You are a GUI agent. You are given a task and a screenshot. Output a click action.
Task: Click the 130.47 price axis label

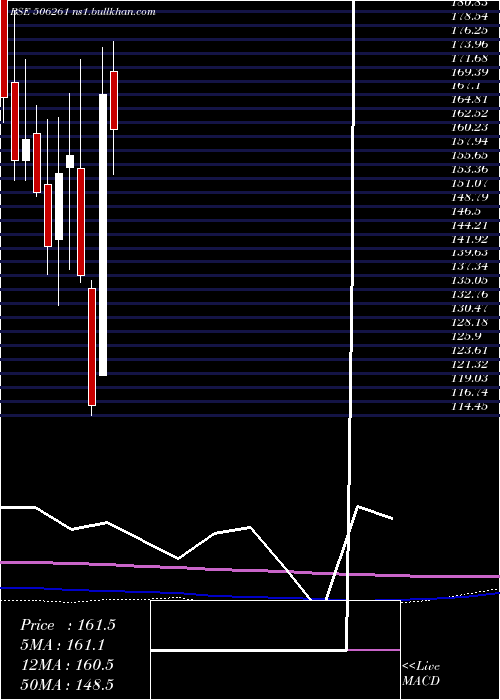tap(470, 308)
